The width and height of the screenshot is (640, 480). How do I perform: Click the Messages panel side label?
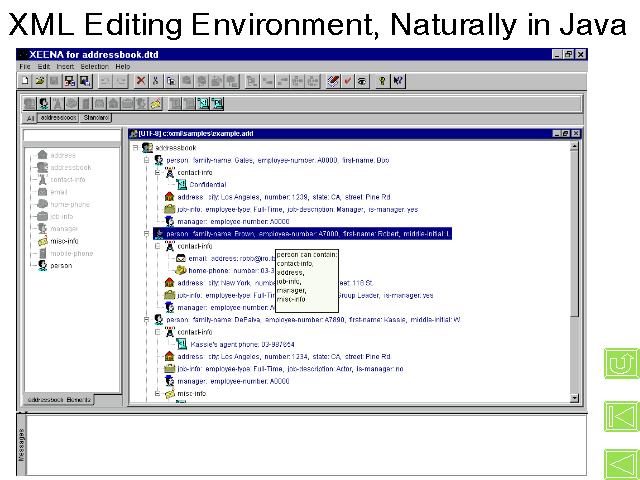[x=21, y=445]
